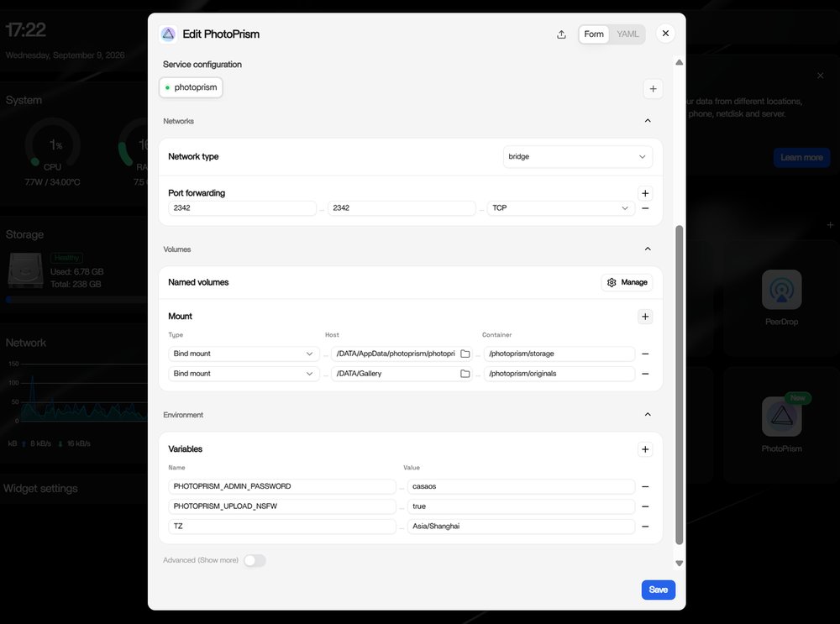Viewport: 840px width, 624px height.
Task: Click the background add app plus icon
Action: pyautogui.click(x=830, y=225)
